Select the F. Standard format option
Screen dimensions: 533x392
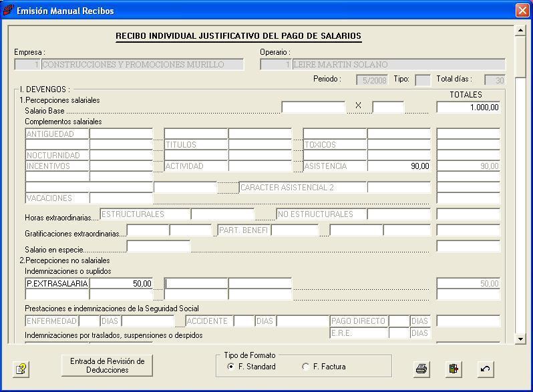click(x=231, y=367)
